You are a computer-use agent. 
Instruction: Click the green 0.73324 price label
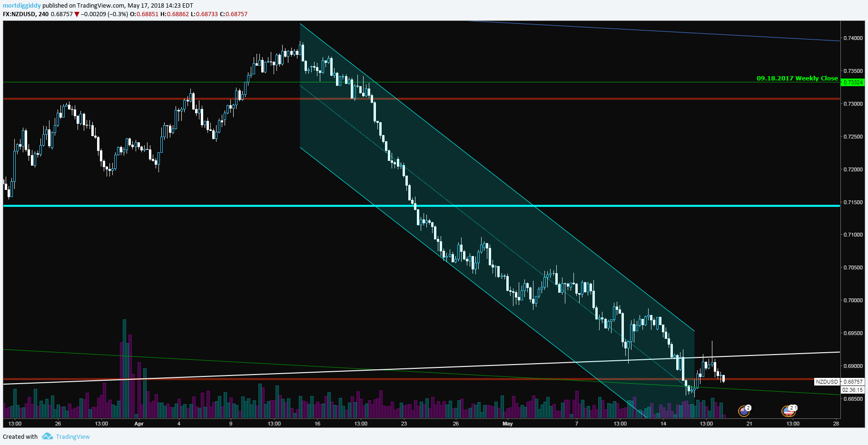[853, 82]
